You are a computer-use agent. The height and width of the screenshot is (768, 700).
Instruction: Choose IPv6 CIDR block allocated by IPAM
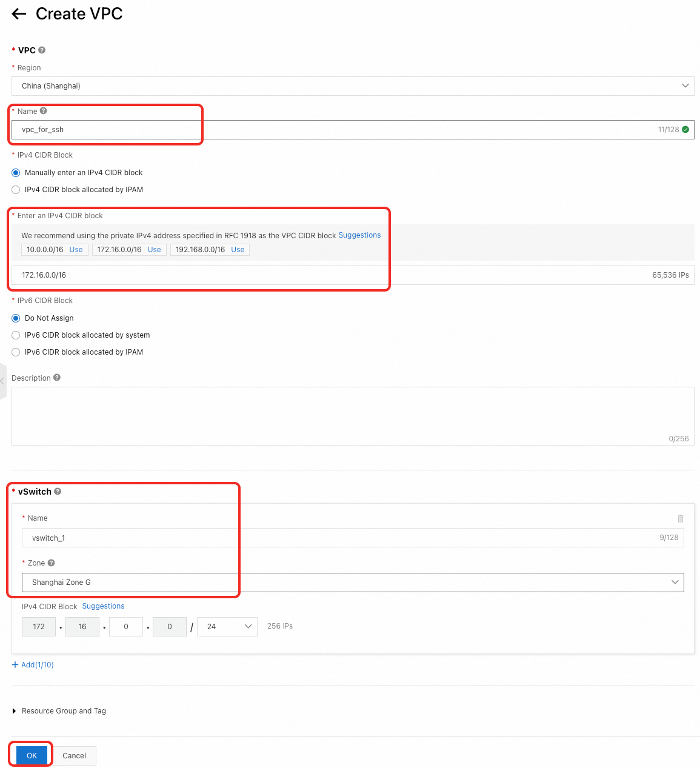(16, 352)
